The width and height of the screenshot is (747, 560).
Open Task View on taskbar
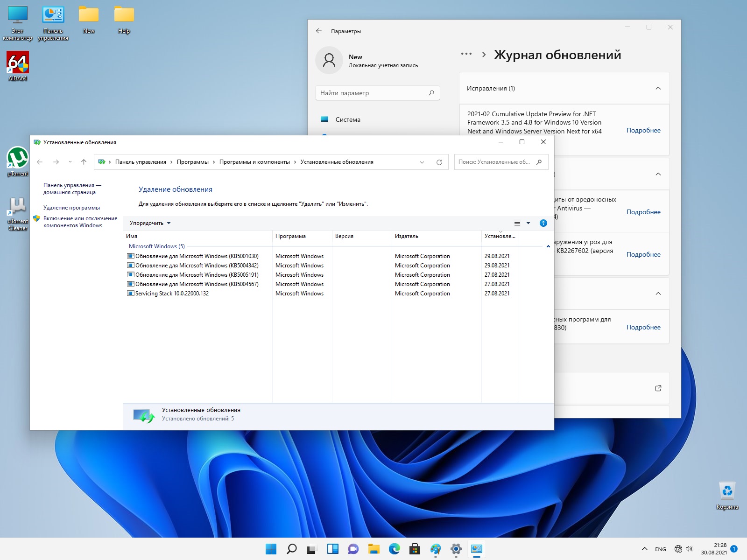pyautogui.click(x=312, y=549)
